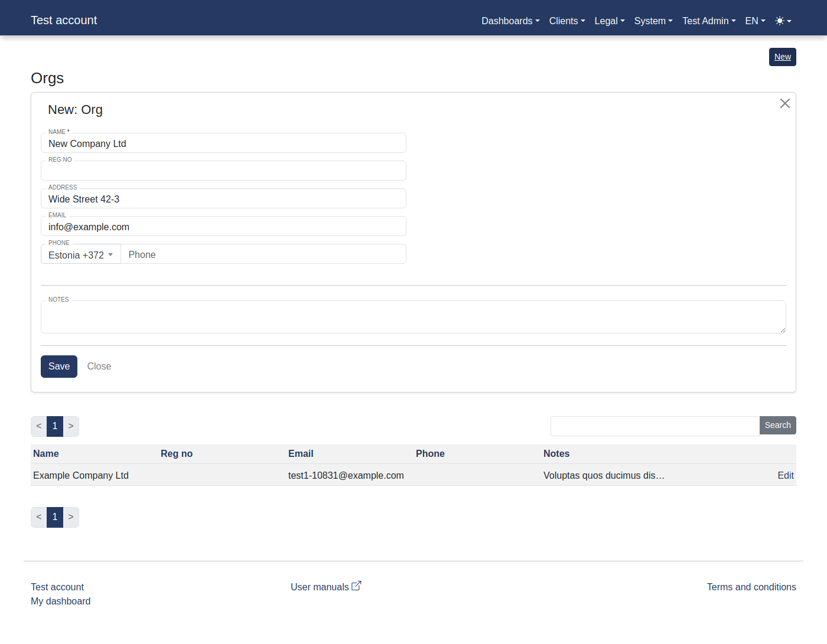The image size is (827, 644).
Task: Open the Estonia +372 country code selector
Action: 80,254
